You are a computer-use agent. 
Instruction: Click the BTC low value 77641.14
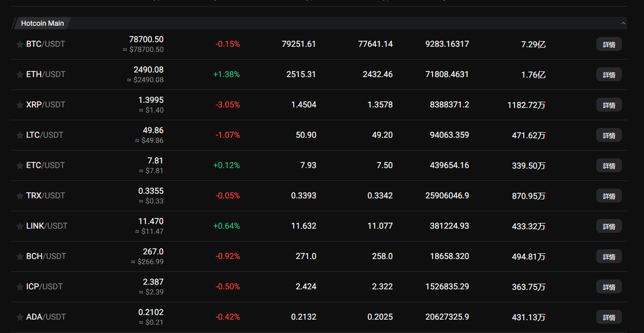[x=375, y=44]
